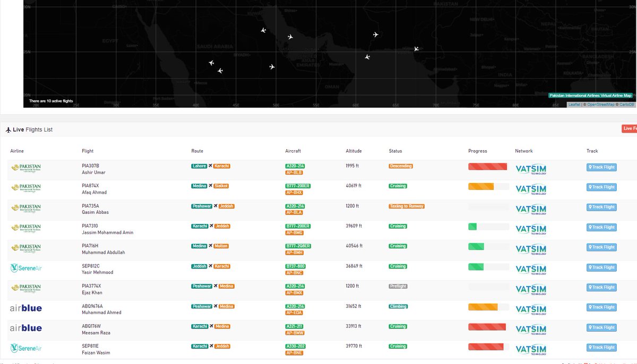Click the VATSIM logo in the ABQ9676A row

click(531, 310)
